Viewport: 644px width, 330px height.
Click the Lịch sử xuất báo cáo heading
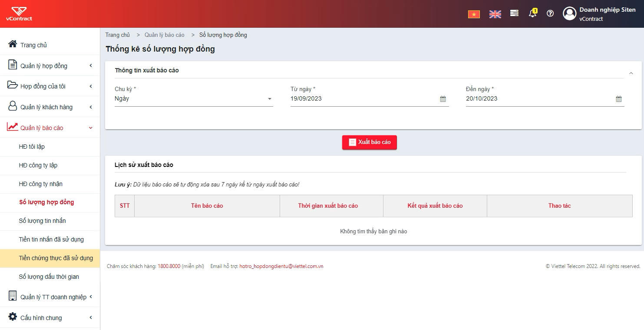(144, 165)
